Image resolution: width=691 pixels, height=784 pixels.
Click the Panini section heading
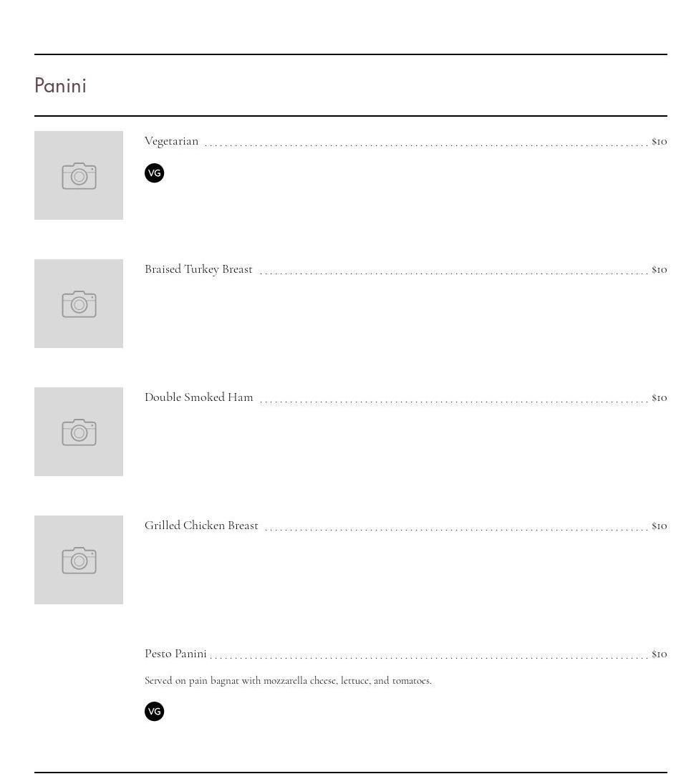[61, 86]
